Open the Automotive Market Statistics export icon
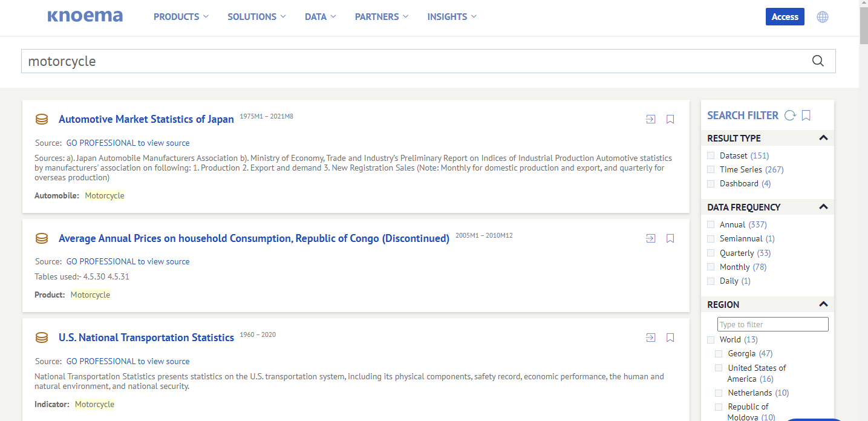Viewport: 868px width, 421px height. tap(650, 119)
